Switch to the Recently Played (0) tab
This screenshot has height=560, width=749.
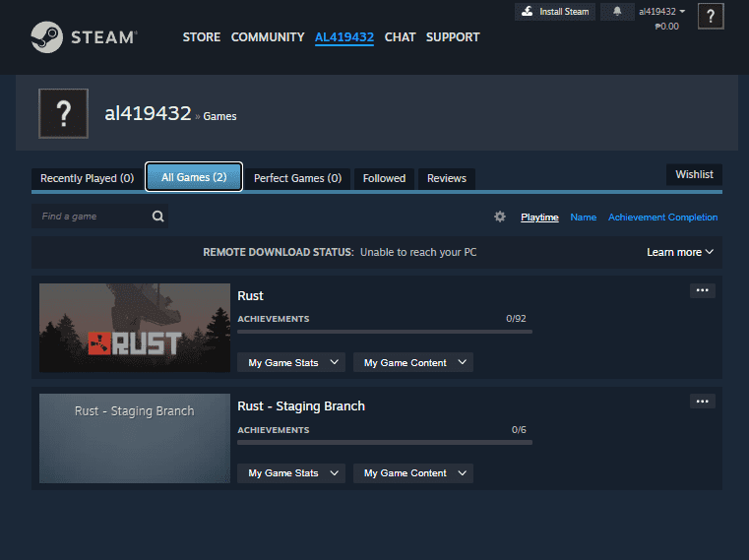coord(87,179)
